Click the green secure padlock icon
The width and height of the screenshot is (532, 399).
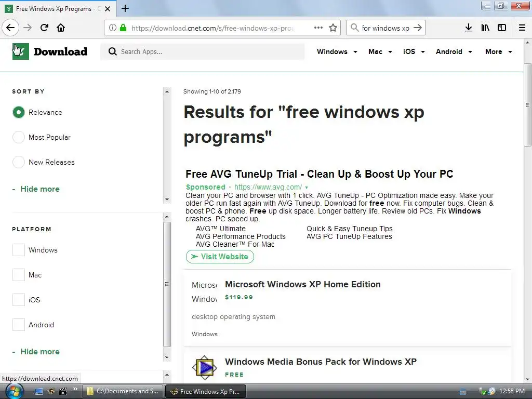tap(123, 28)
